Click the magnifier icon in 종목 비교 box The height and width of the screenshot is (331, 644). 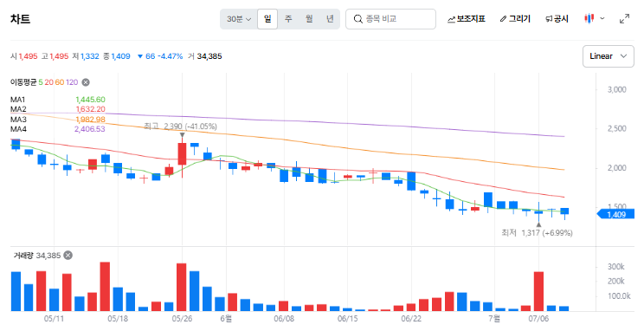[x=358, y=19]
